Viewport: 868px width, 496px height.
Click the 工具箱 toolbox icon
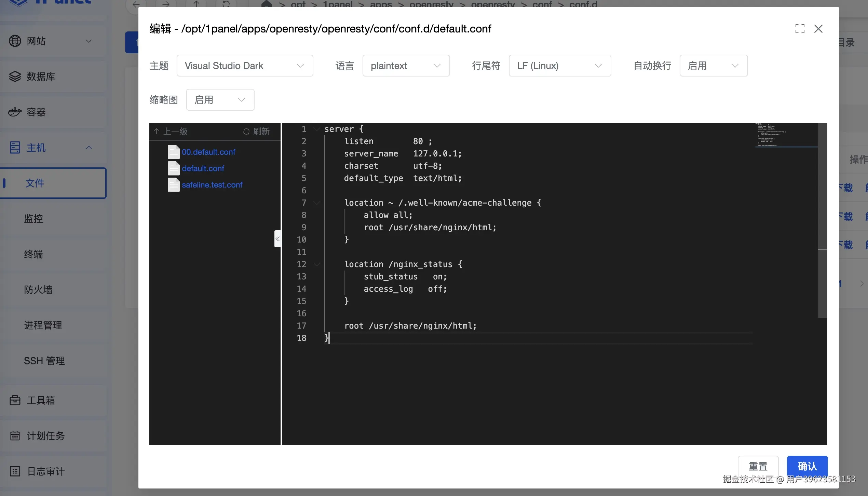click(15, 400)
